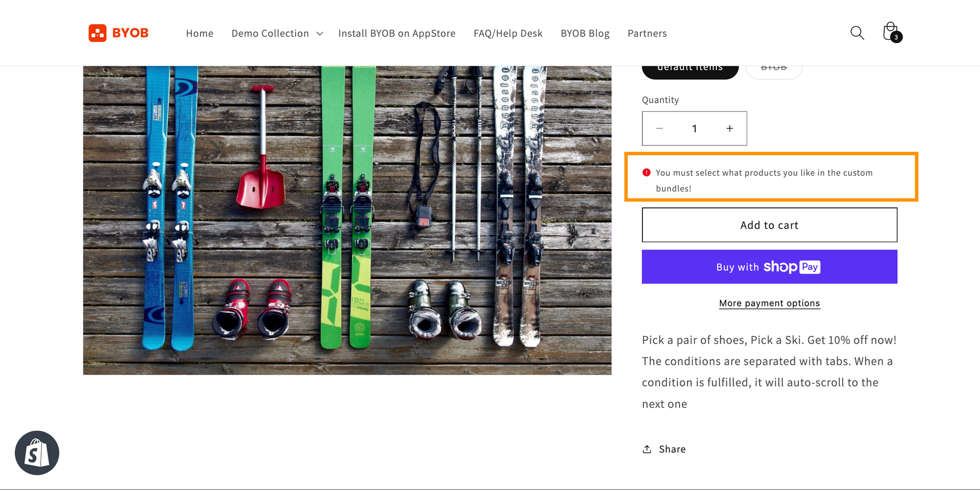Click the Share upload arrow icon
This screenshot has height=490, width=980.
pos(647,449)
